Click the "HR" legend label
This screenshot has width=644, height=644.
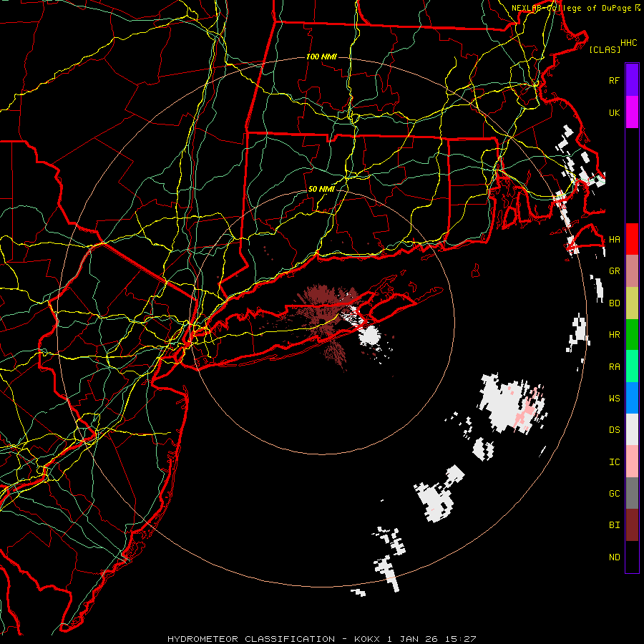coord(614,335)
